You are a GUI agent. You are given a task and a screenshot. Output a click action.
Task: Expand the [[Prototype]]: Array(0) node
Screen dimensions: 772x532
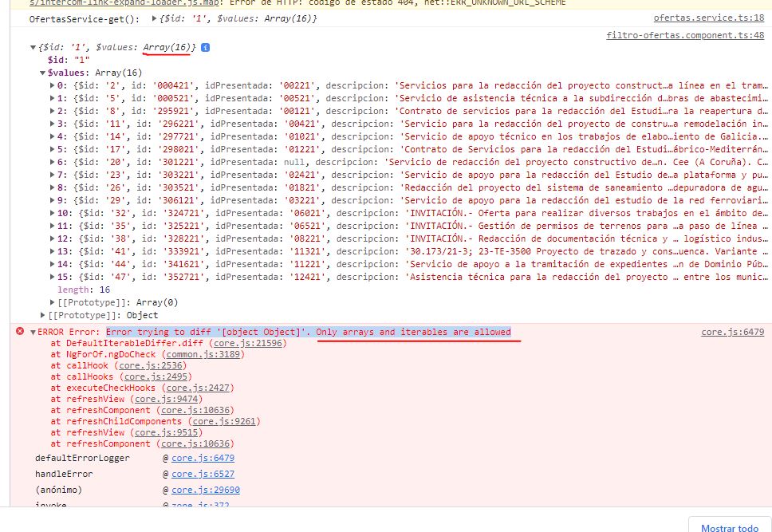coord(52,302)
